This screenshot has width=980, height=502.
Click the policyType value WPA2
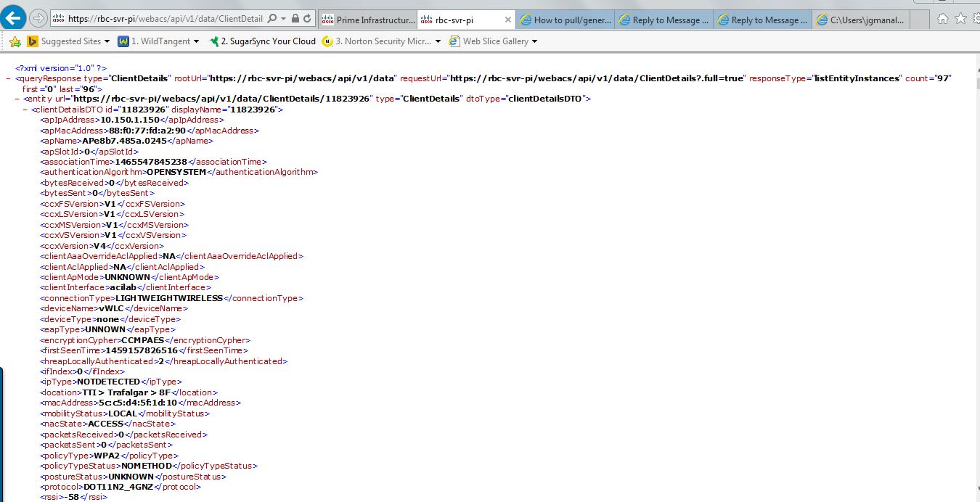pyautogui.click(x=107, y=456)
